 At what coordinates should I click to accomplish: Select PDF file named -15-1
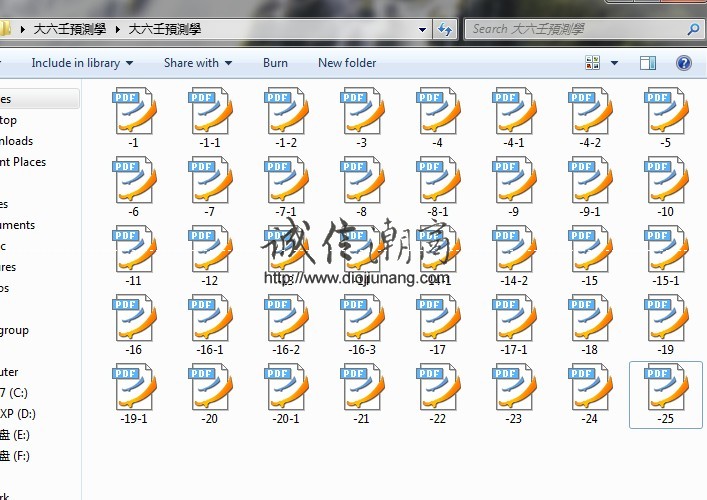click(666, 256)
